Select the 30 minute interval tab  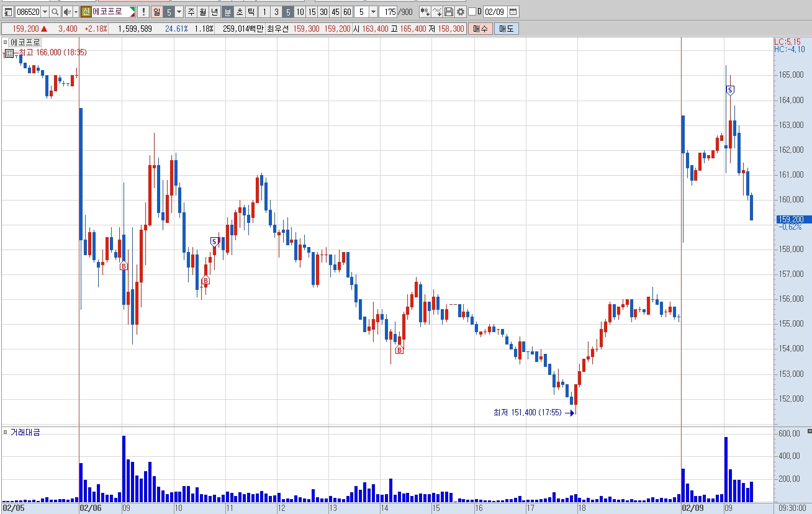323,12
